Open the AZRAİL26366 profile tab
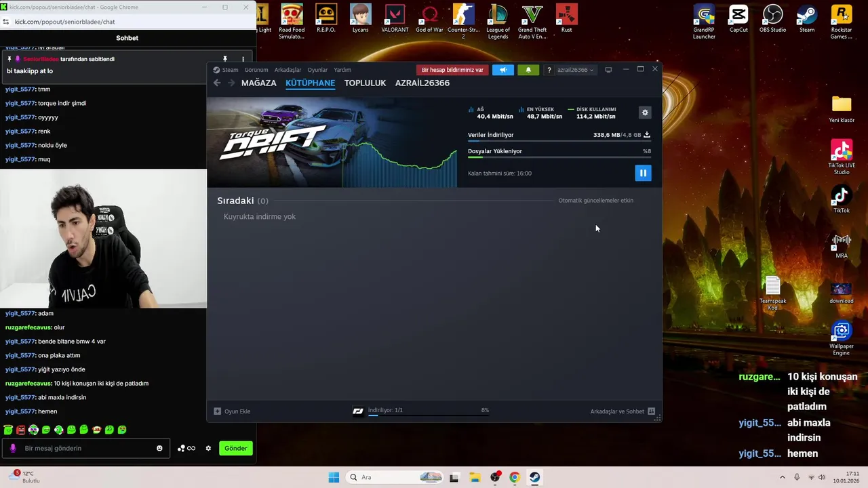 point(422,83)
